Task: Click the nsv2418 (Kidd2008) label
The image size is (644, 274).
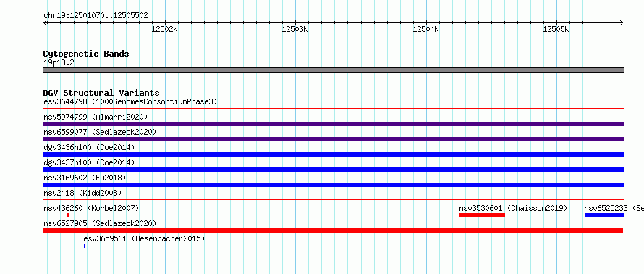Action: [82, 193]
